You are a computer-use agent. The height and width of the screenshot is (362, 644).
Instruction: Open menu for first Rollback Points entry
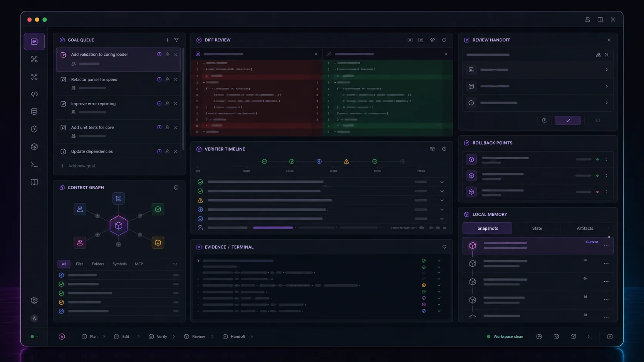(606, 160)
